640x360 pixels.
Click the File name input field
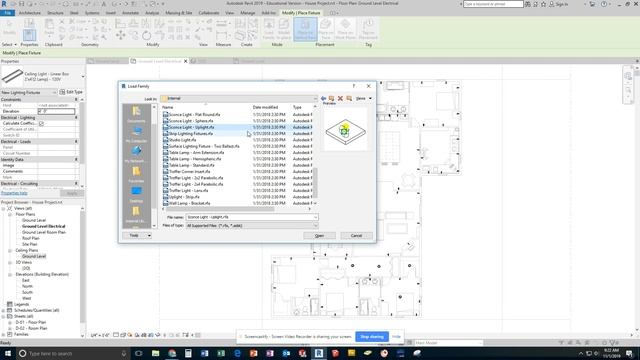[251, 217]
